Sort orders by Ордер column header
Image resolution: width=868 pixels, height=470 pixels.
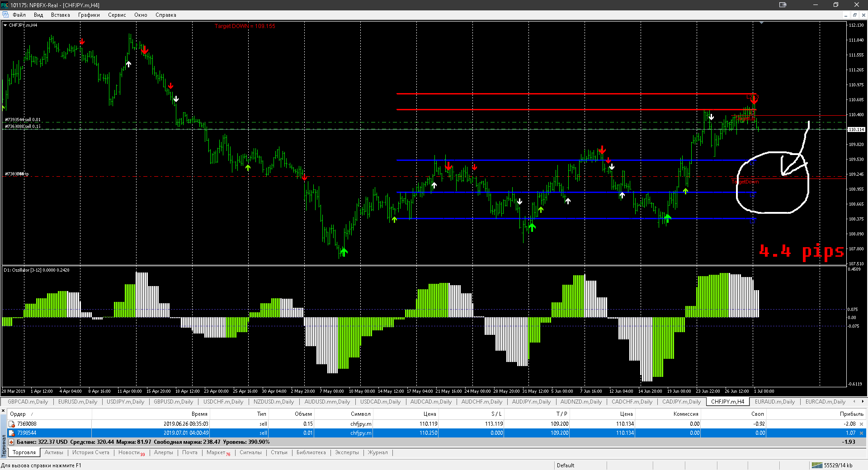pyautogui.click(x=18, y=414)
